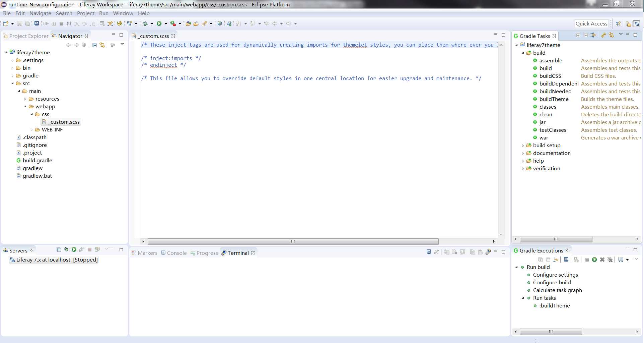Click the Refresh Tasks icon in Gradle Tasks

[x=603, y=35]
